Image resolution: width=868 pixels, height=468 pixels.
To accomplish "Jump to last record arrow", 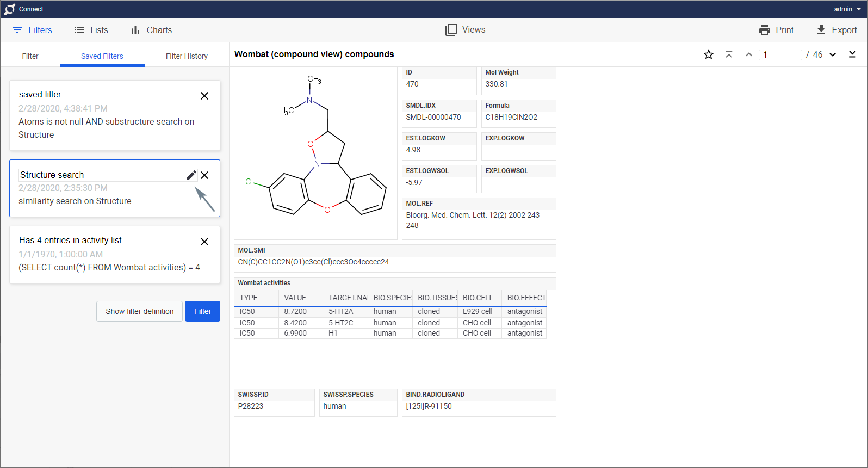I will 852,54.
